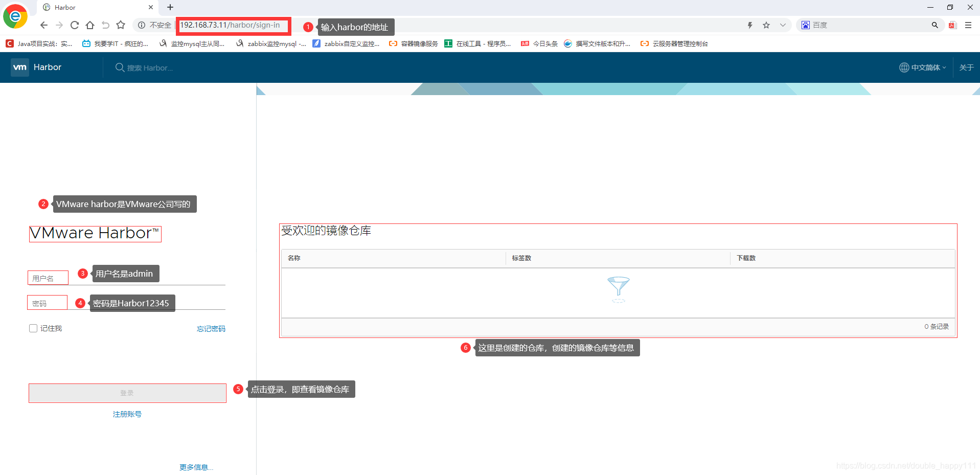
Task: Click the 0 条记录 footer text
Action: (x=937, y=327)
